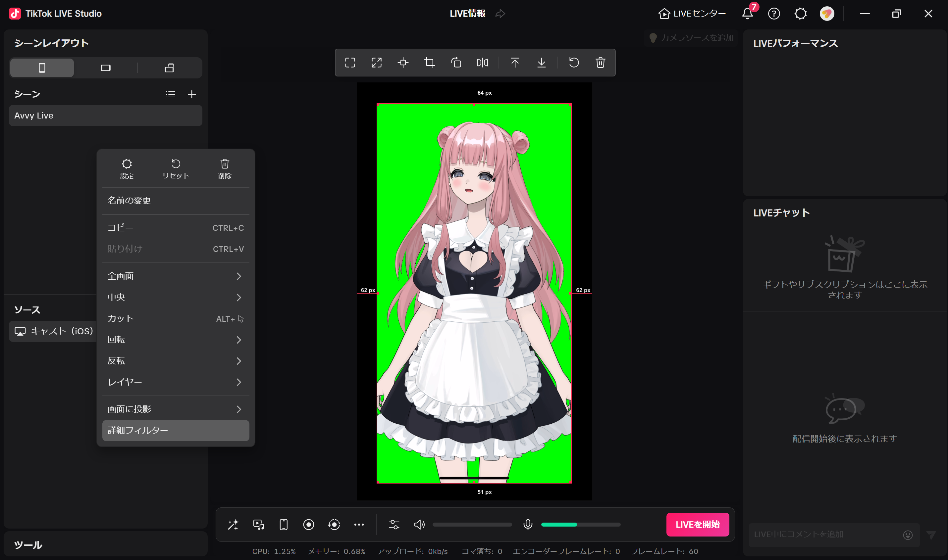Expand the 画面に投影 submenu
Viewport: 948px width, 560px height.
tap(176, 409)
